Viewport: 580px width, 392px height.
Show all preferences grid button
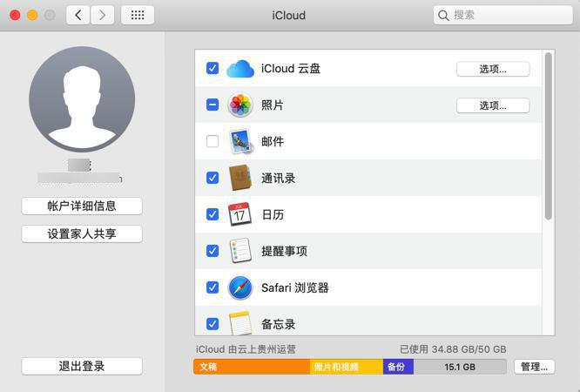pyautogui.click(x=138, y=15)
